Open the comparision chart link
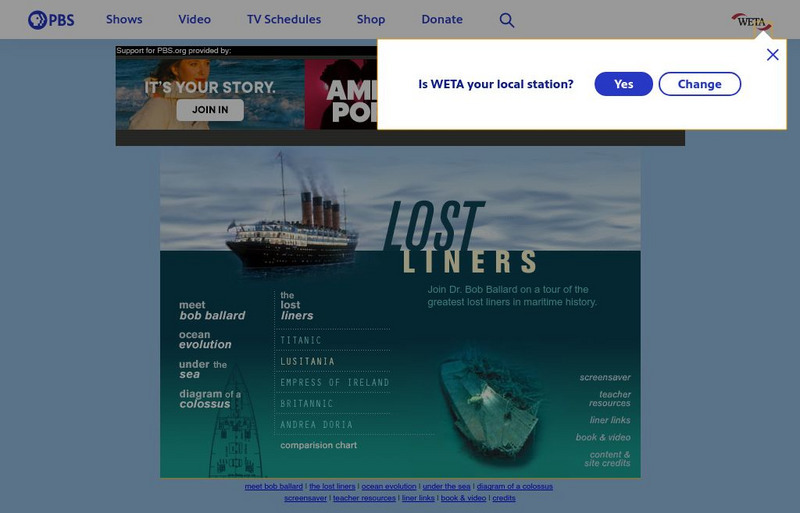 point(318,445)
